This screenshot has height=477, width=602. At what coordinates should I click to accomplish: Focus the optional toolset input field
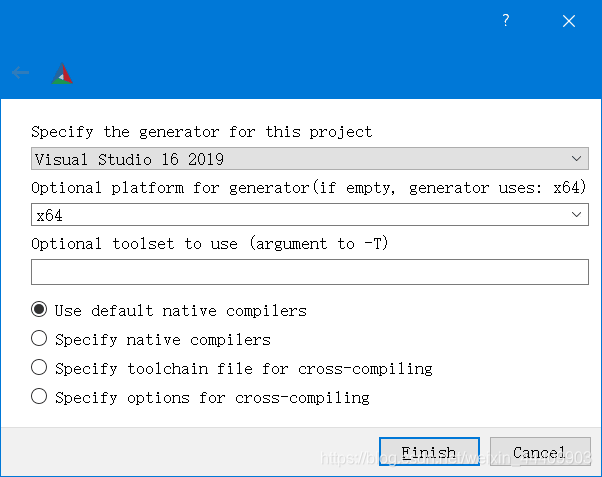click(x=309, y=272)
